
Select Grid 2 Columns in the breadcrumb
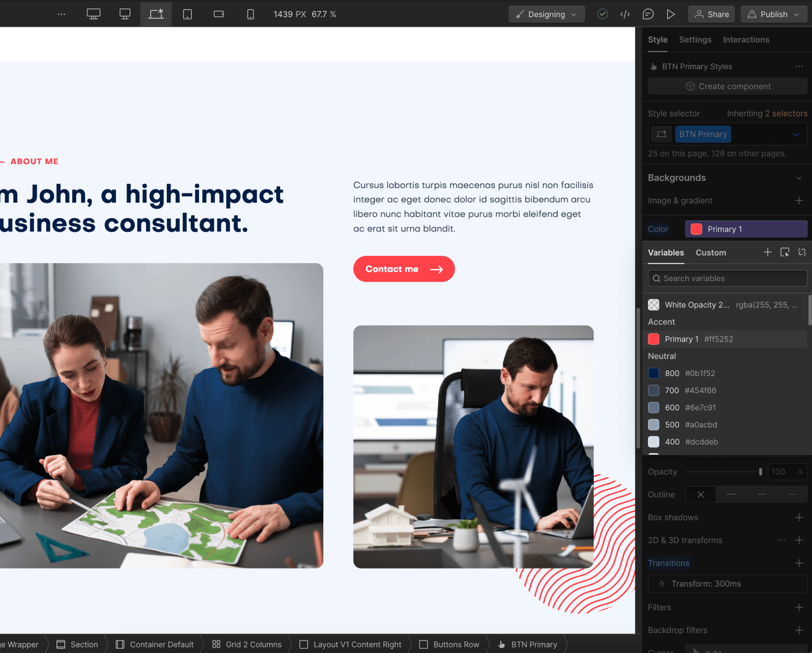coord(253,644)
